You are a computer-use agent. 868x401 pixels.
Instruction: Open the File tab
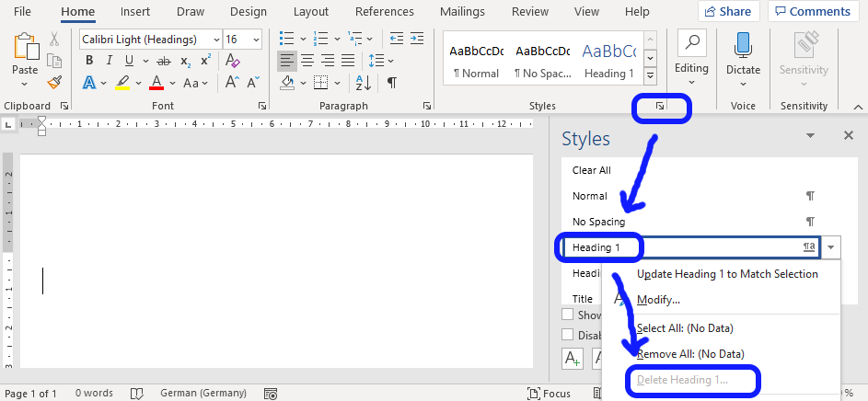pos(22,11)
